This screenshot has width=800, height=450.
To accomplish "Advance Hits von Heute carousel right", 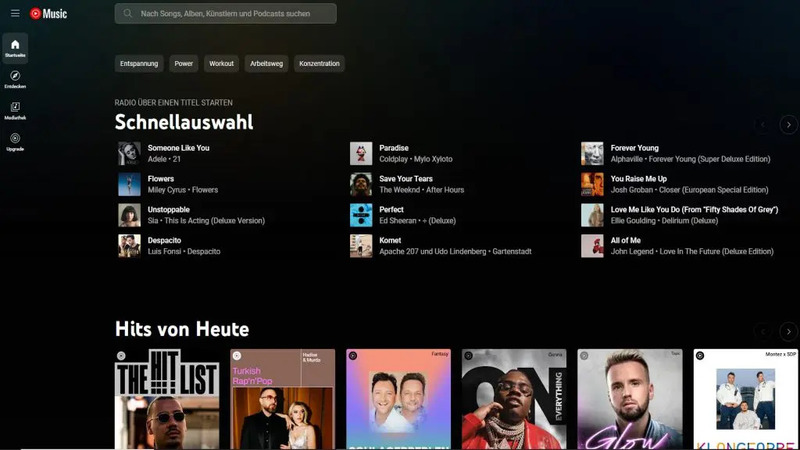I will pos(788,332).
